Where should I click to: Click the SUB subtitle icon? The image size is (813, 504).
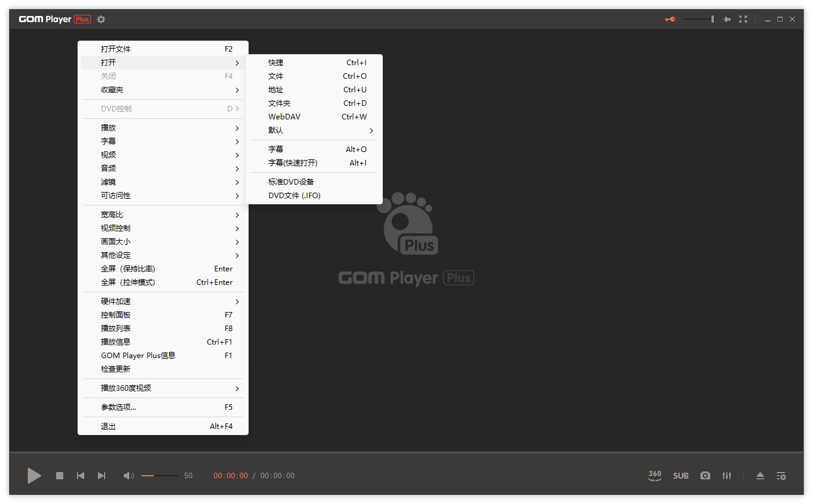pyautogui.click(x=681, y=475)
